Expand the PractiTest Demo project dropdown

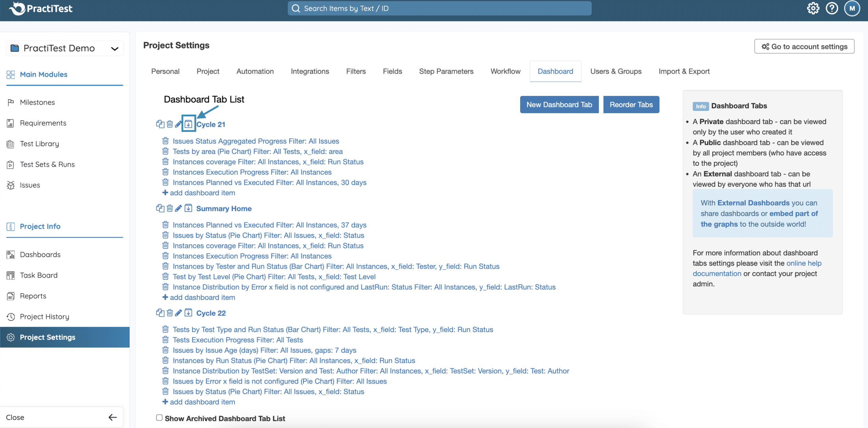click(115, 48)
